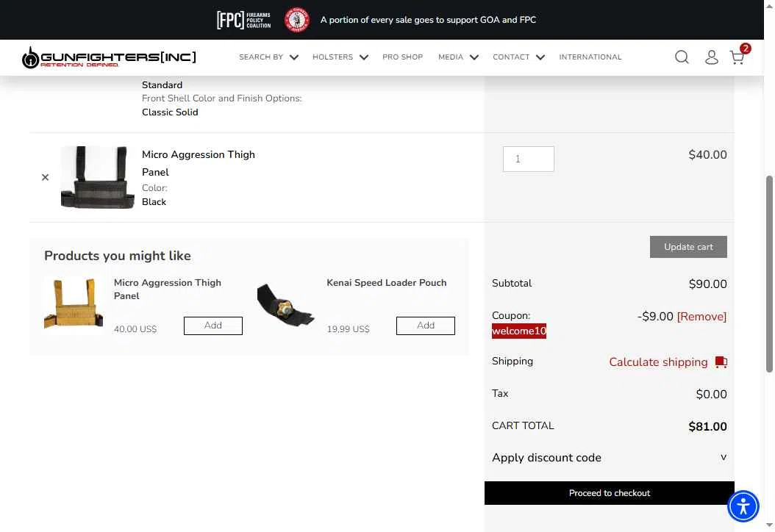Expand the Contact menu
This screenshot has height=532, width=775.
(x=518, y=57)
